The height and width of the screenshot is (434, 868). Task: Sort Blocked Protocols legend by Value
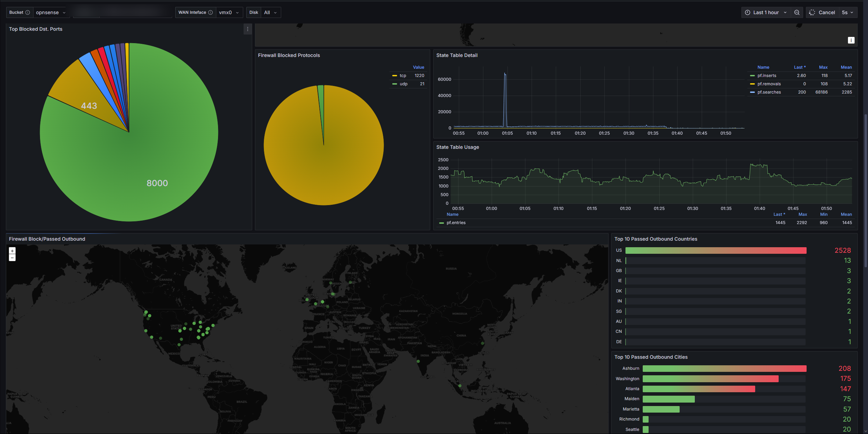coord(418,67)
